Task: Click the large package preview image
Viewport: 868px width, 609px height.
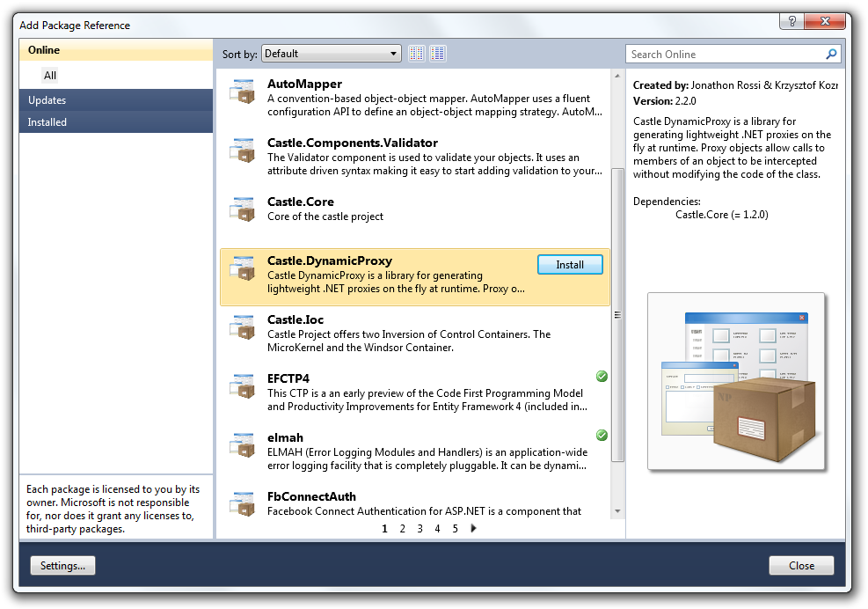Action: [x=736, y=381]
